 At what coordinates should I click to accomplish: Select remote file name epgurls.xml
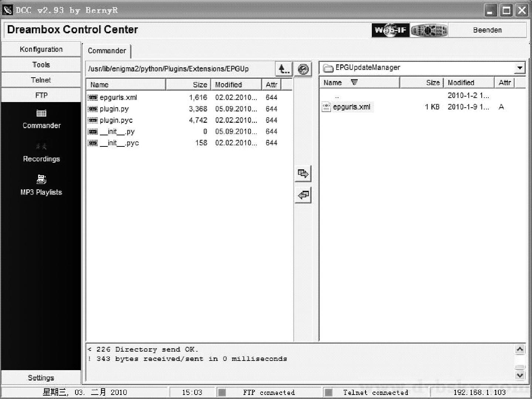pyautogui.click(x=118, y=98)
